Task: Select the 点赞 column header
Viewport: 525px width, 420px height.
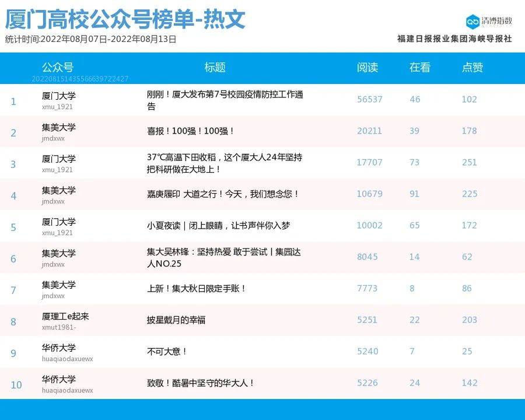Action: pos(473,67)
